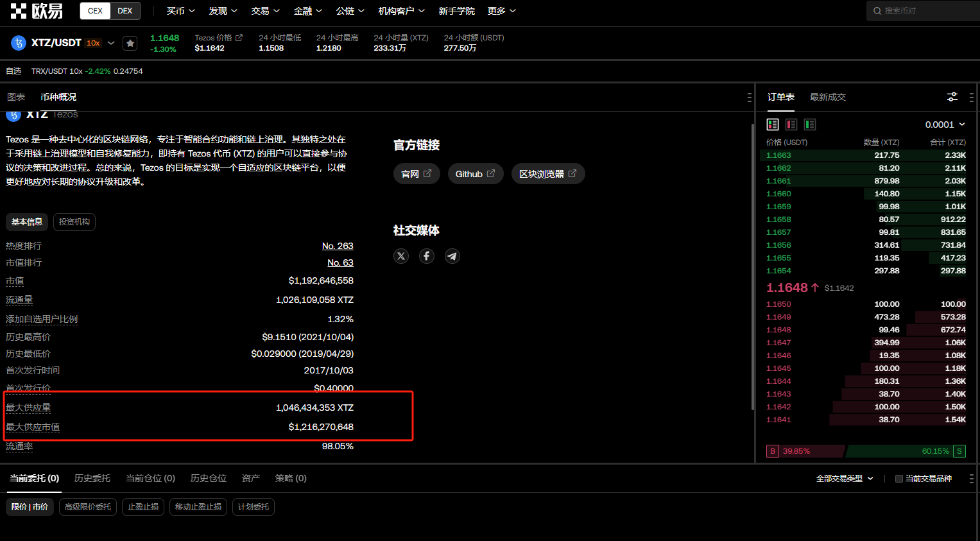
Task: Focus the 搜索币对 search field
Action: (924, 11)
